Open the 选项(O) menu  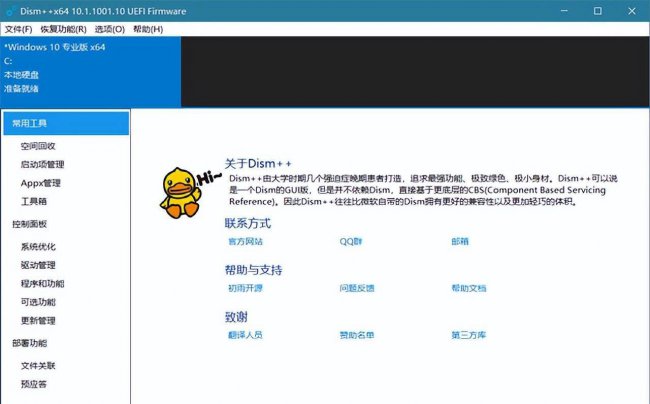[109, 29]
